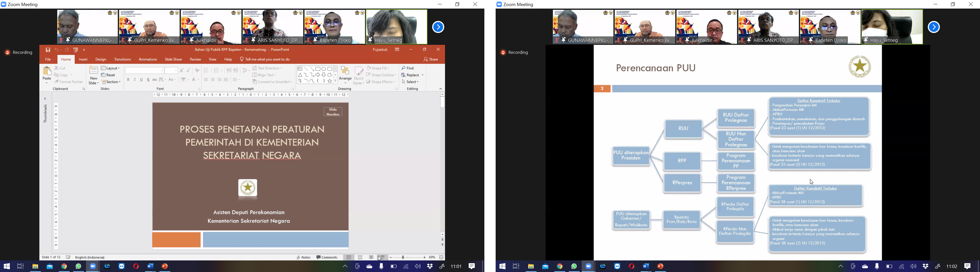Screen dimensions: 980x272
Task: Expand the Thumbnails pane chevron
Action: click(45, 99)
